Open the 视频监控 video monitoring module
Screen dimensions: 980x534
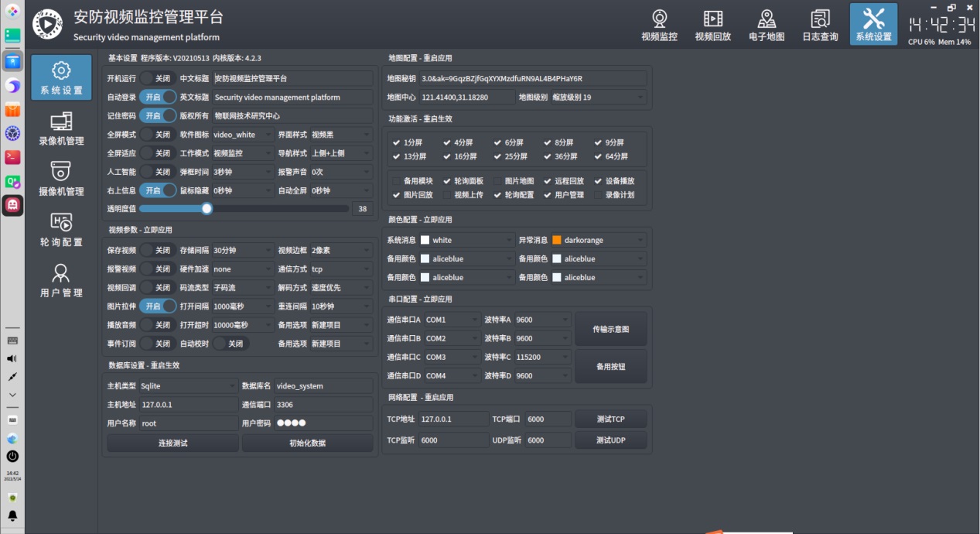659,25
